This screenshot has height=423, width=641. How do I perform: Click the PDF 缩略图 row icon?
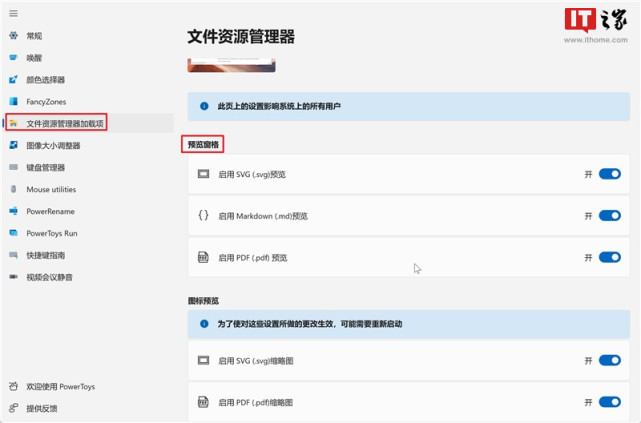tap(203, 402)
